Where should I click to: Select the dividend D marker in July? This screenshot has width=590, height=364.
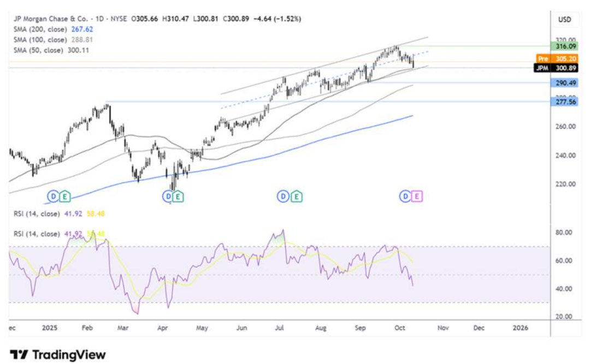point(283,196)
